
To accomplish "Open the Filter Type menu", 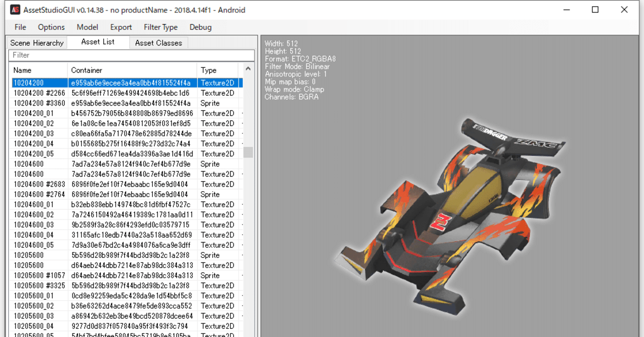I will [160, 27].
